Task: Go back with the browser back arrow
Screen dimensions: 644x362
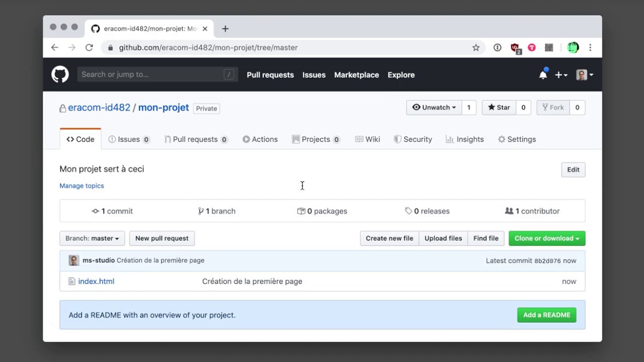Action: [x=54, y=47]
